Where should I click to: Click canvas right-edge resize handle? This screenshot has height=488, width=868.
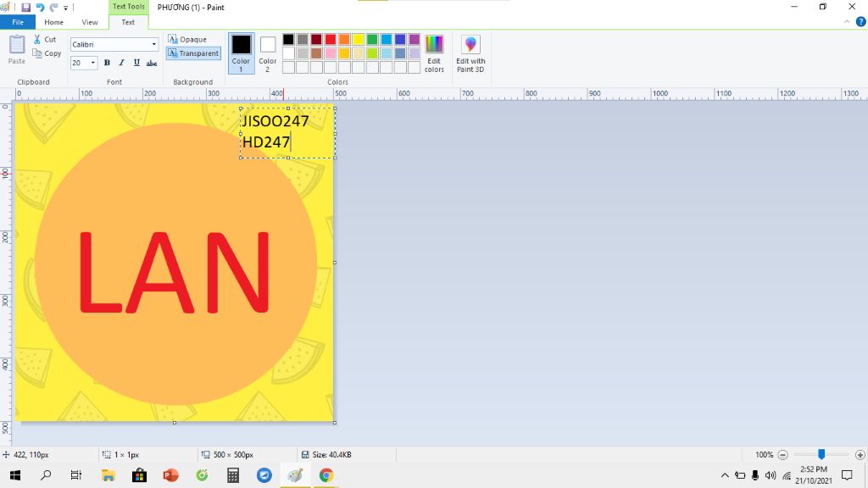click(334, 263)
